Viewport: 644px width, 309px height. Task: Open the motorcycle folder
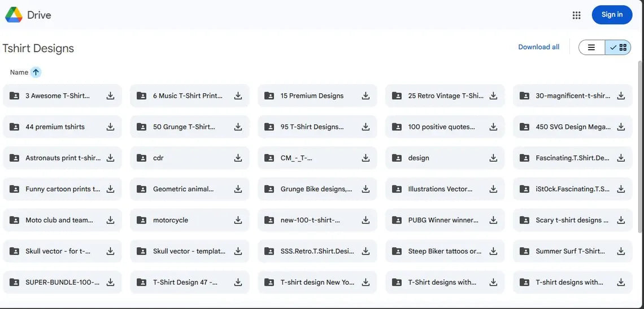(190, 220)
